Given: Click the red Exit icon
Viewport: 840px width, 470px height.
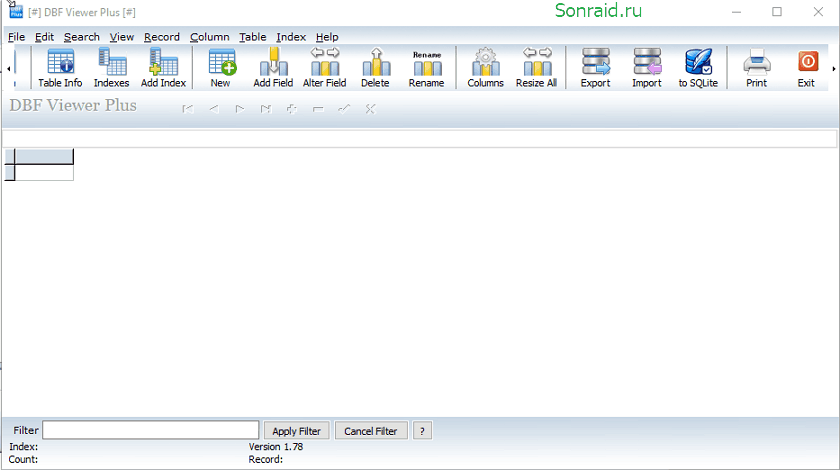Looking at the screenshot, I should point(807,68).
